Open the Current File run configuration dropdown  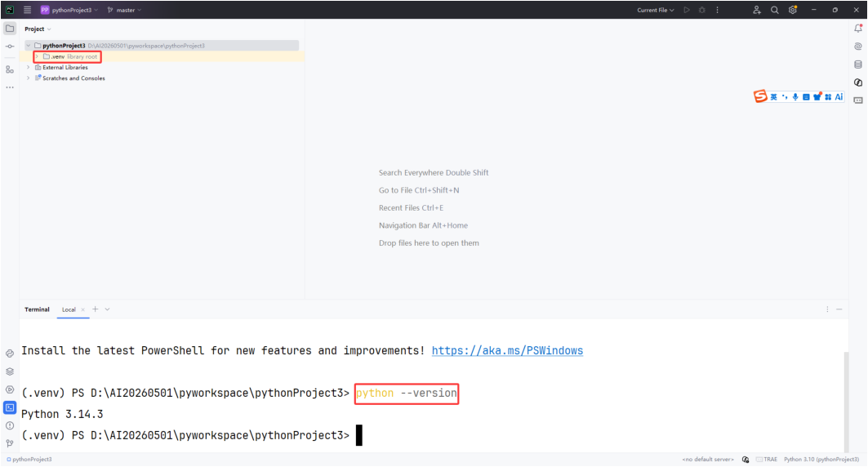pos(656,10)
